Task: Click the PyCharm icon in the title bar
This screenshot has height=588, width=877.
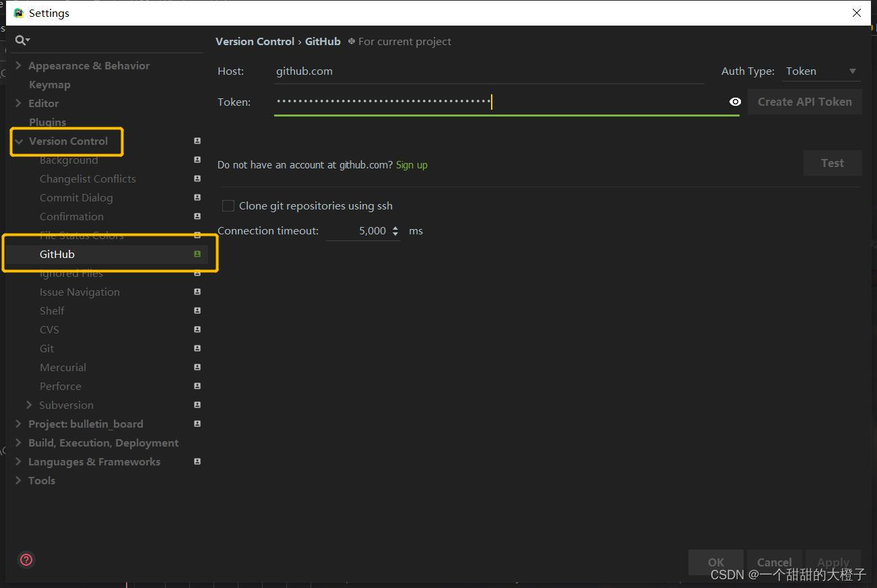Action: tap(19, 13)
